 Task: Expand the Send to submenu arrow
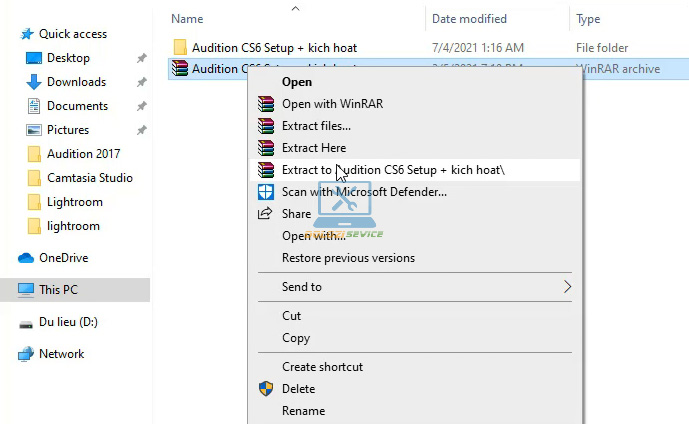click(x=567, y=287)
